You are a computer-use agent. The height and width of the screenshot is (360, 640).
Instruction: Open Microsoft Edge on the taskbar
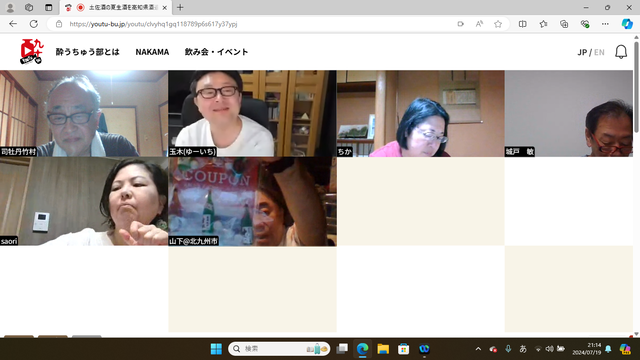[362, 349]
